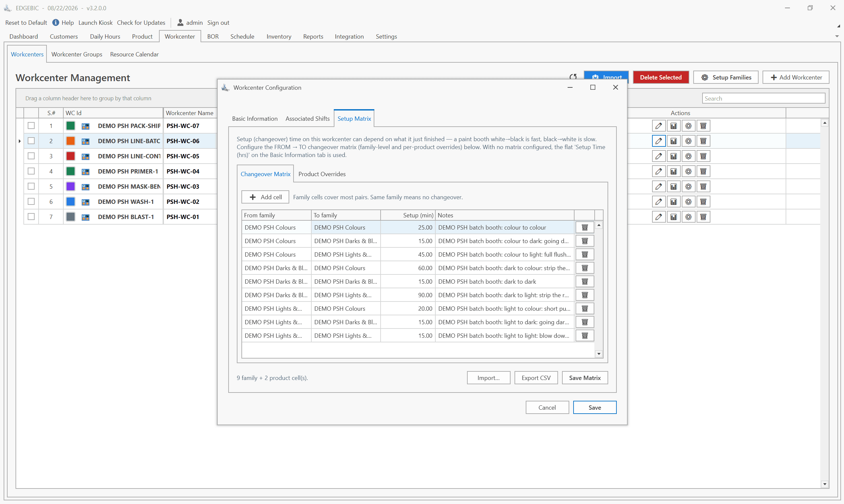844x504 pixels.
Task: Click the Add cell button
Action: (265, 197)
